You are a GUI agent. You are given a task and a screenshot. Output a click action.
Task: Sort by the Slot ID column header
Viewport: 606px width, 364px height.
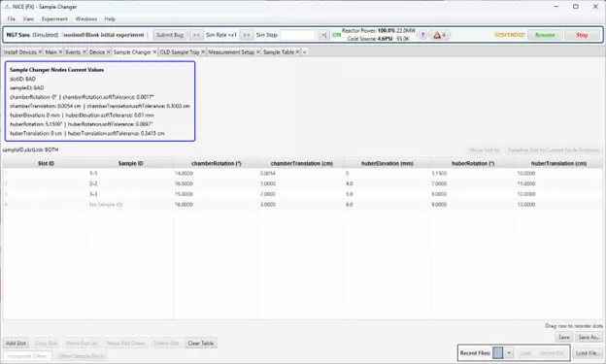click(46, 163)
